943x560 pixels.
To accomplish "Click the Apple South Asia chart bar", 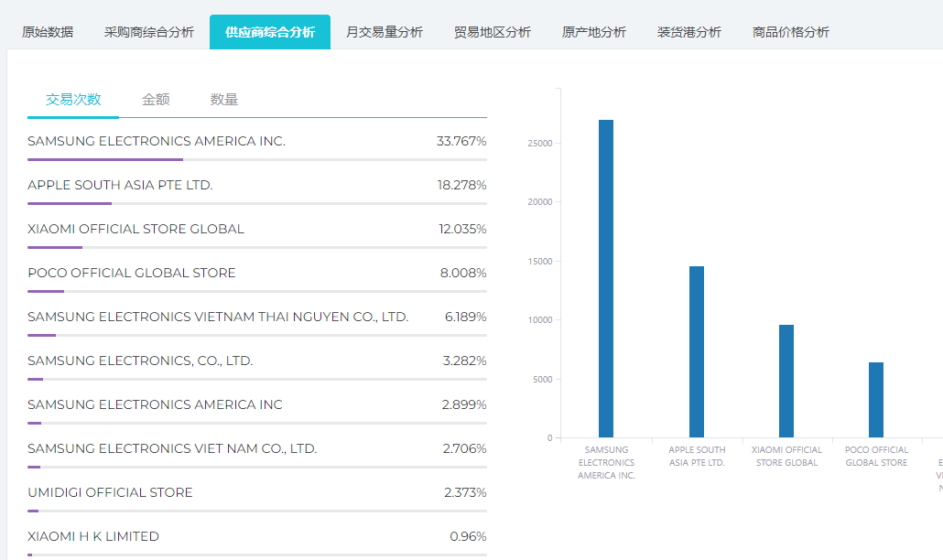I will [x=696, y=351].
